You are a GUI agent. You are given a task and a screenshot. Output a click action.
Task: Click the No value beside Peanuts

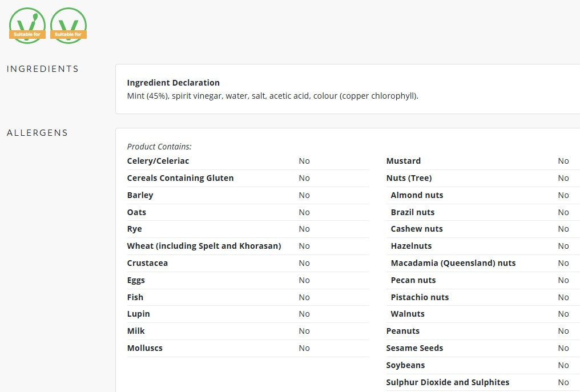[x=563, y=331]
